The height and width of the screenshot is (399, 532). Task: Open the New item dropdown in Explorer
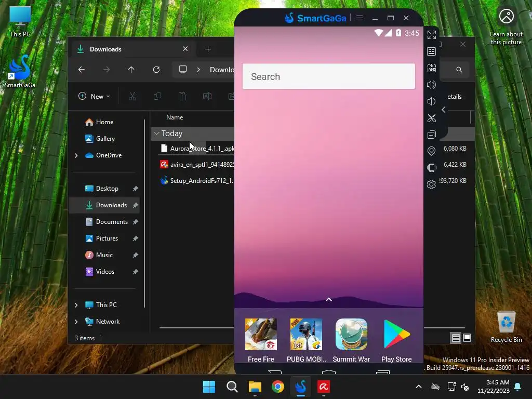click(94, 96)
